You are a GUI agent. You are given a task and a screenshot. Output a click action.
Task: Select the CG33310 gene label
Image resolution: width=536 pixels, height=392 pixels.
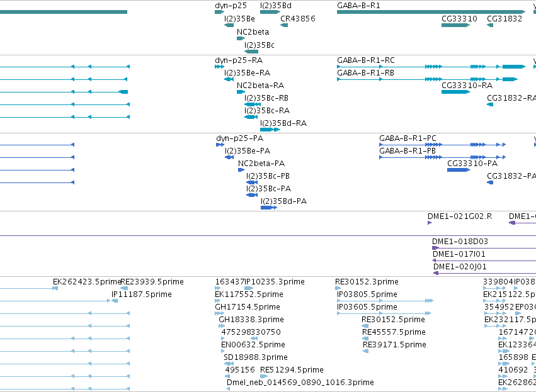[459, 19]
